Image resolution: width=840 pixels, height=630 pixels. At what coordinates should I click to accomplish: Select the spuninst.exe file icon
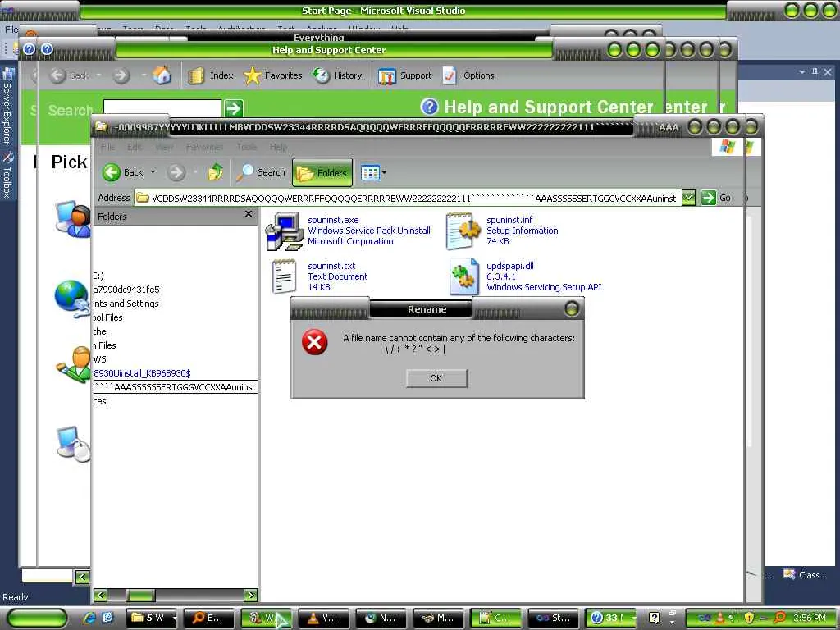coord(285,231)
